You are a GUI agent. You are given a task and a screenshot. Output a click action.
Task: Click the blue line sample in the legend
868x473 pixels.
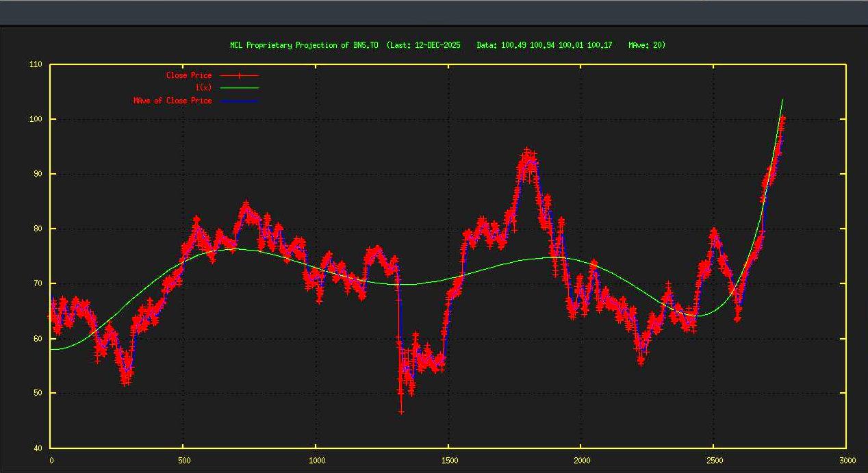pyautogui.click(x=239, y=101)
